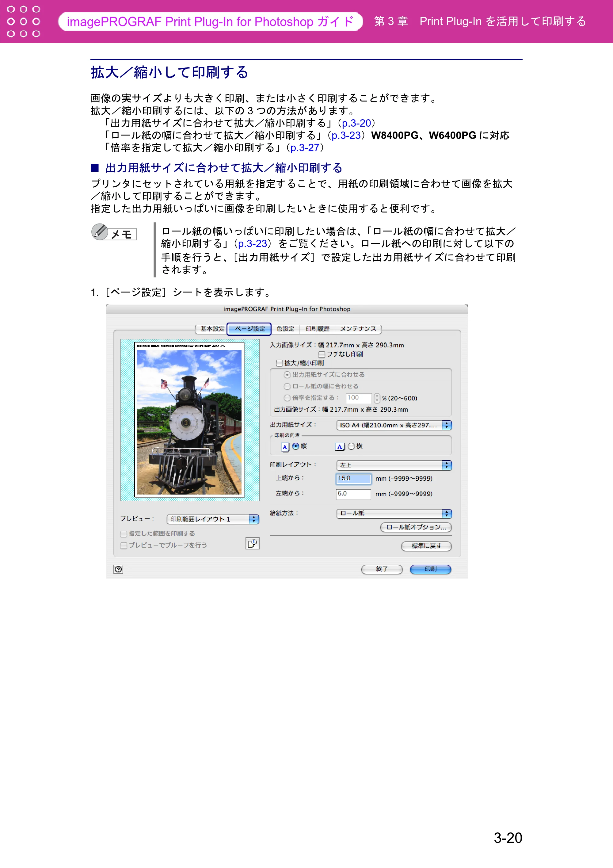Click the memo pencil icon

coord(100,231)
